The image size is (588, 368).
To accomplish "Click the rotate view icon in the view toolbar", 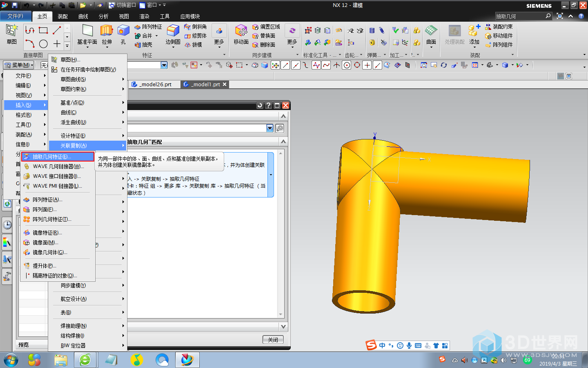I will (x=444, y=65).
